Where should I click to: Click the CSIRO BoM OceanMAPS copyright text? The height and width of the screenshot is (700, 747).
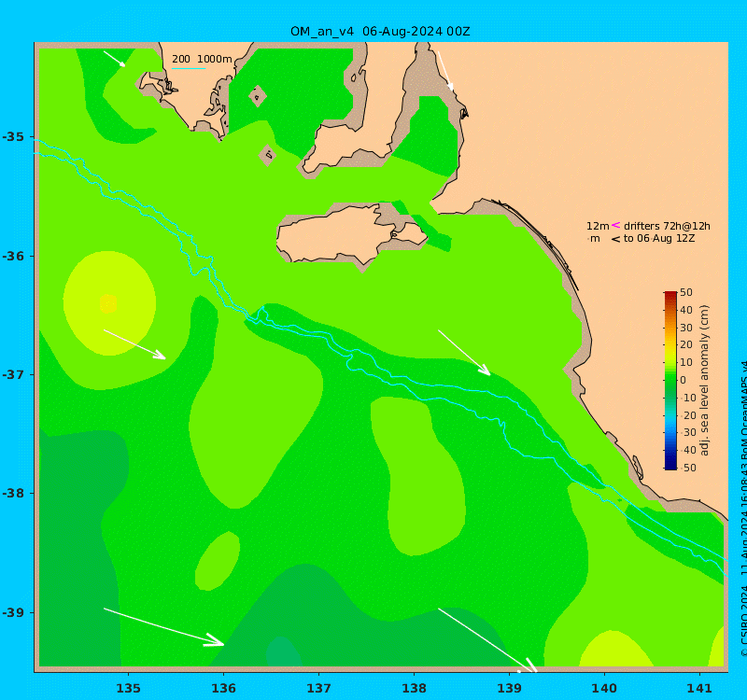(742, 510)
